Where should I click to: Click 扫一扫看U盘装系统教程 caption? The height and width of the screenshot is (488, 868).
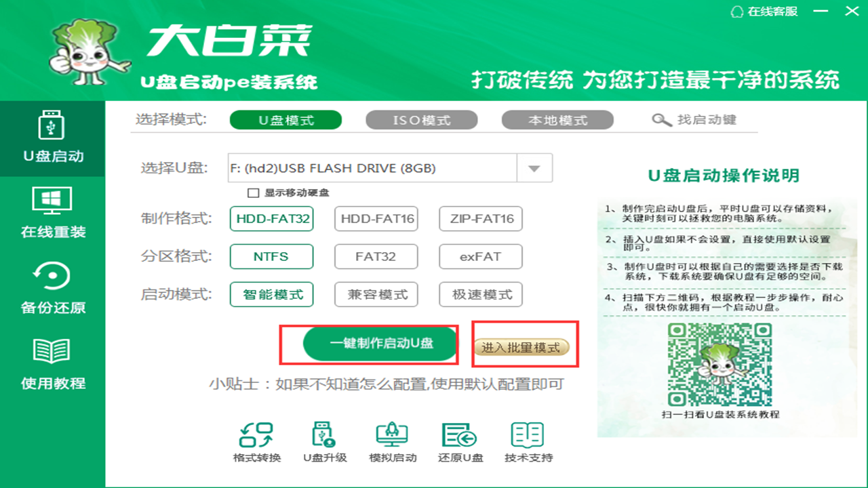pos(720,414)
